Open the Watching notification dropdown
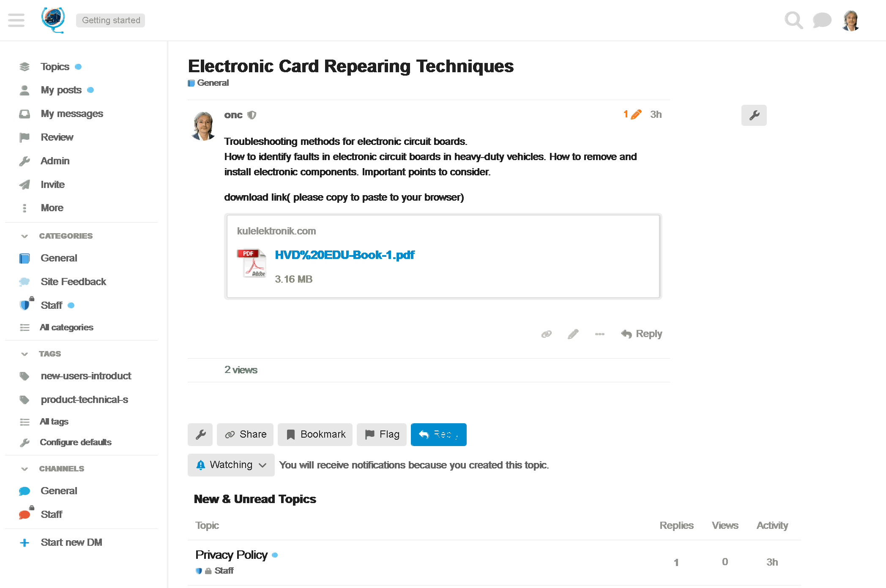The image size is (886, 588). tap(231, 465)
